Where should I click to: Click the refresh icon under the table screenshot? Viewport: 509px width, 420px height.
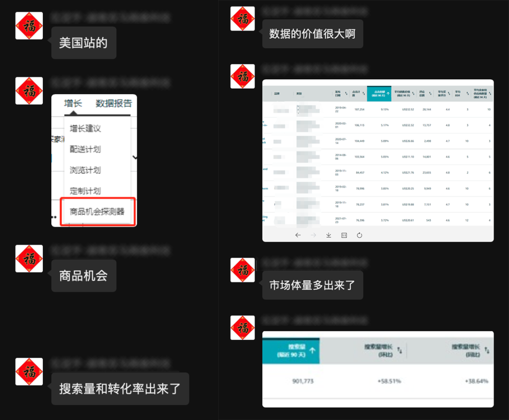[360, 234]
